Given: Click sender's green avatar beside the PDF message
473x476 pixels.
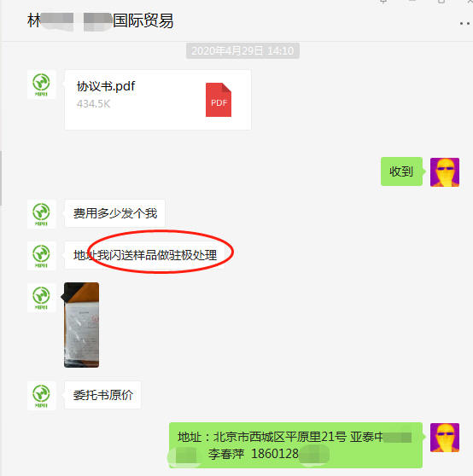Looking at the screenshot, I should 41,84.
